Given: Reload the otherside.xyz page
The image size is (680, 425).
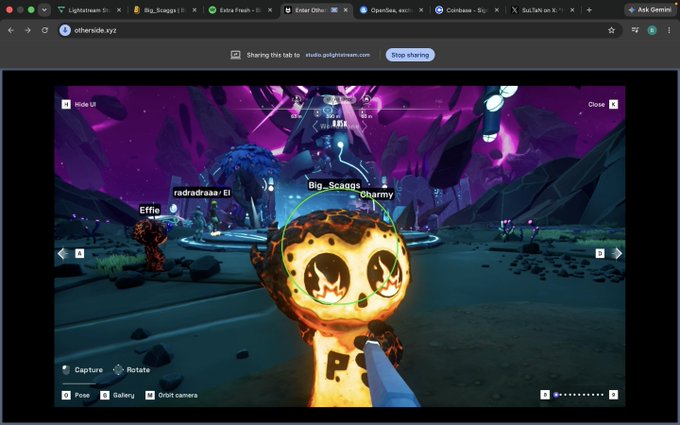Looking at the screenshot, I should click(45, 30).
